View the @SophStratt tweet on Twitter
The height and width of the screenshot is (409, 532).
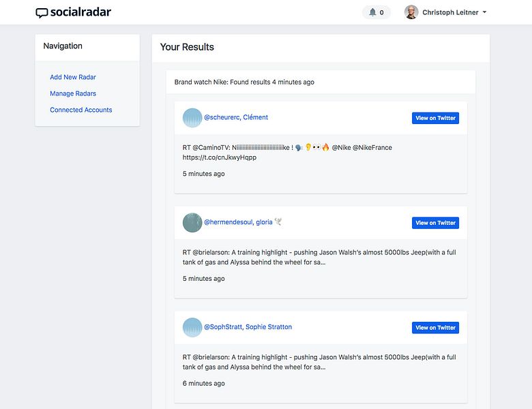(x=435, y=328)
